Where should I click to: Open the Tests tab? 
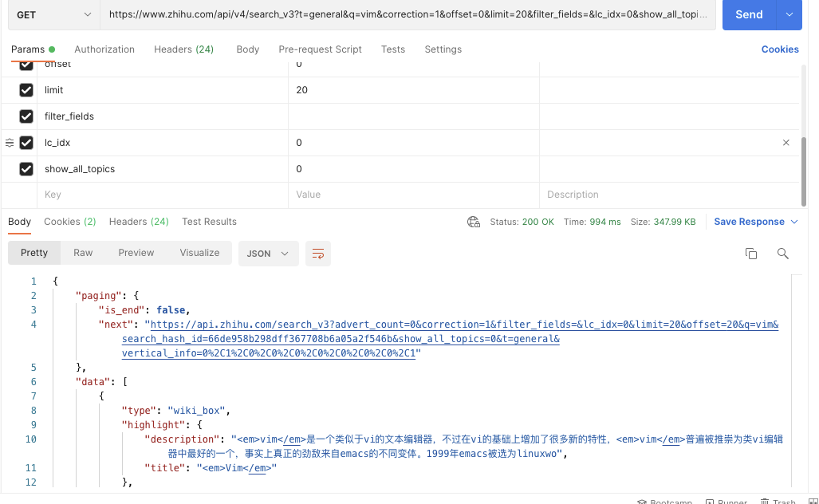coord(393,49)
